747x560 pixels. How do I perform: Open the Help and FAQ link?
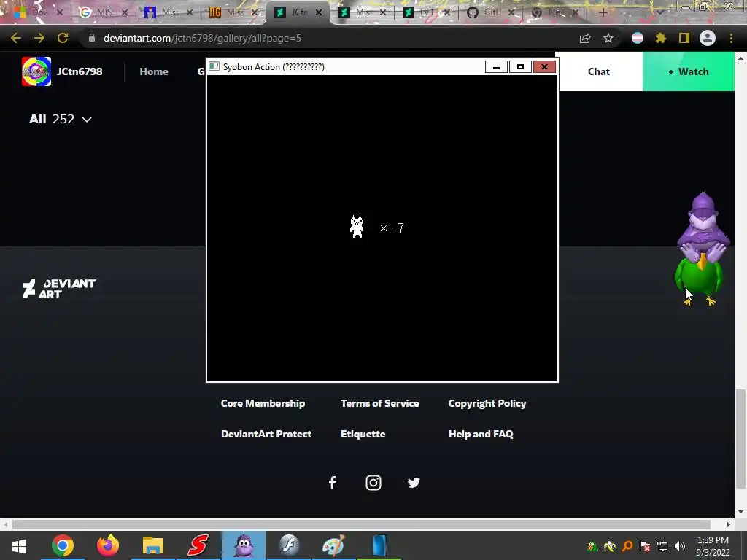pyautogui.click(x=481, y=434)
